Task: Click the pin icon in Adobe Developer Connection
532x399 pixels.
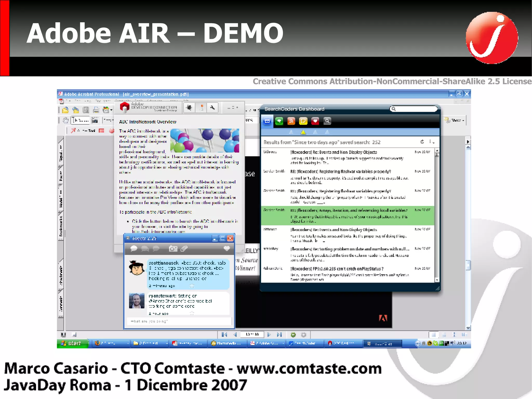Action: (x=201, y=107)
